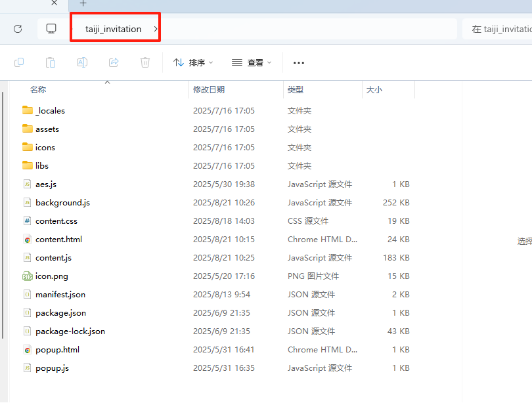Click the copy icon in toolbar
This screenshot has width=532, height=403.
19,62
